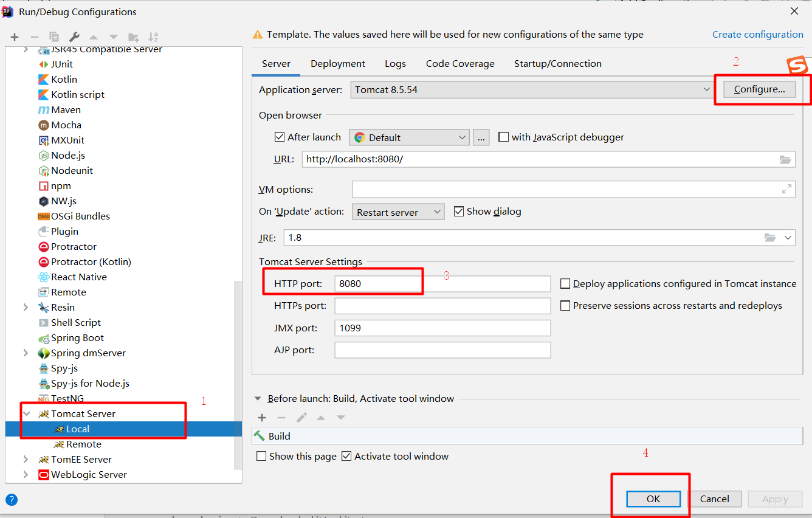Select the JUnit template icon
The width and height of the screenshot is (812, 518).
pos(44,64)
